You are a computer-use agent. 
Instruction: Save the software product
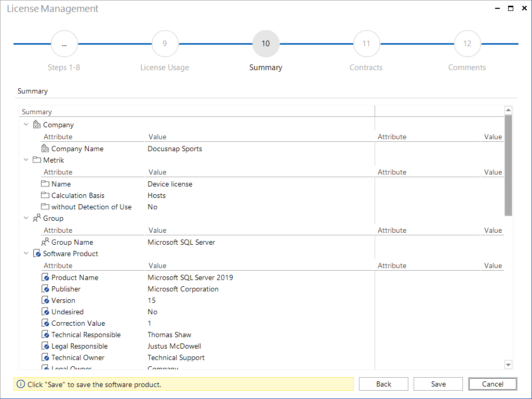pyautogui.click(x=438, y=384)
